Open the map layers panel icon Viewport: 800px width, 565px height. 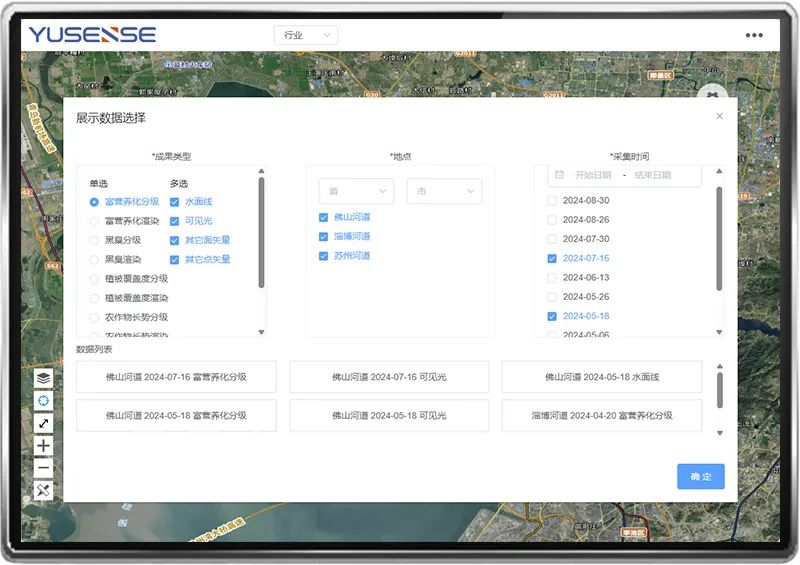(x=43, y=378)
